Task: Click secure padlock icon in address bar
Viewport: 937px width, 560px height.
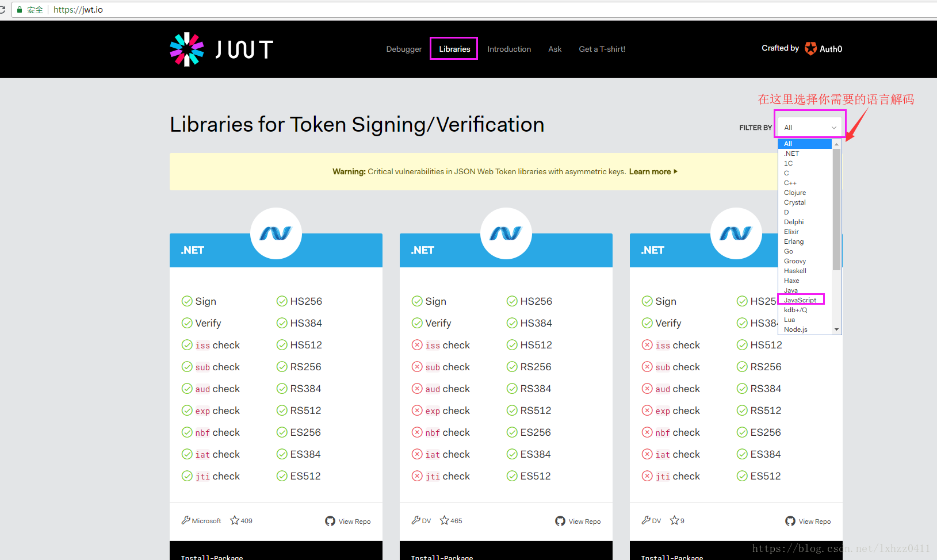Action: [20, 10]
